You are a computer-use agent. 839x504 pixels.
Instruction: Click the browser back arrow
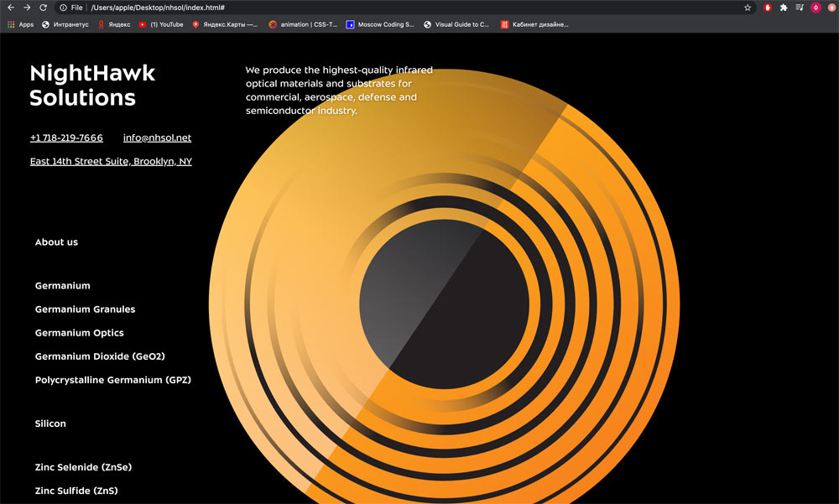[x=11, y=8]
